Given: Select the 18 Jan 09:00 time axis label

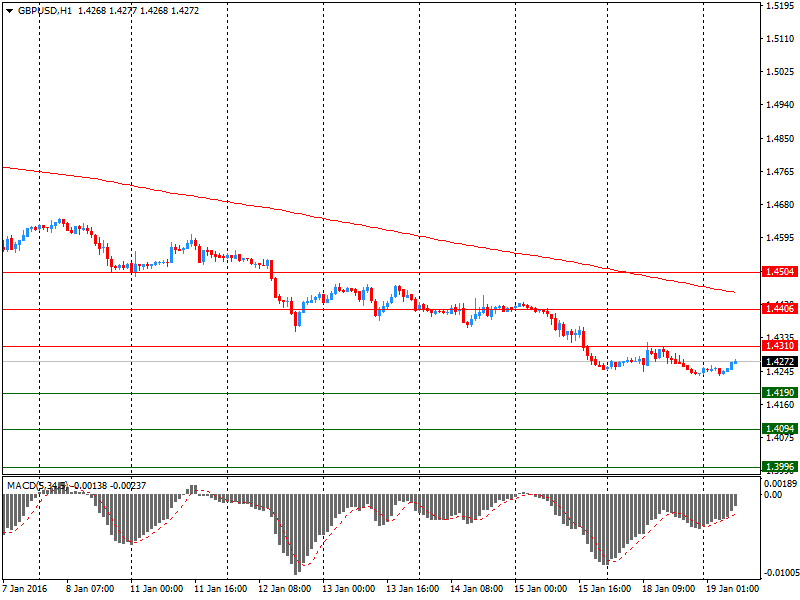Looking at the screenshot, I should [x=668, y=589].
